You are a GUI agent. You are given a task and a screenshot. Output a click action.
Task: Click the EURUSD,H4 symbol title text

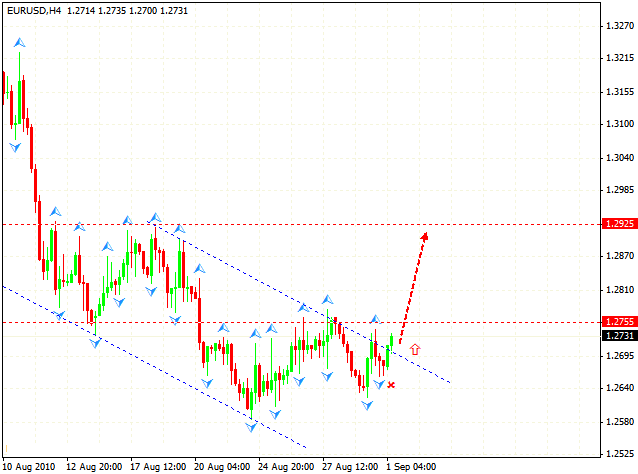34,11
